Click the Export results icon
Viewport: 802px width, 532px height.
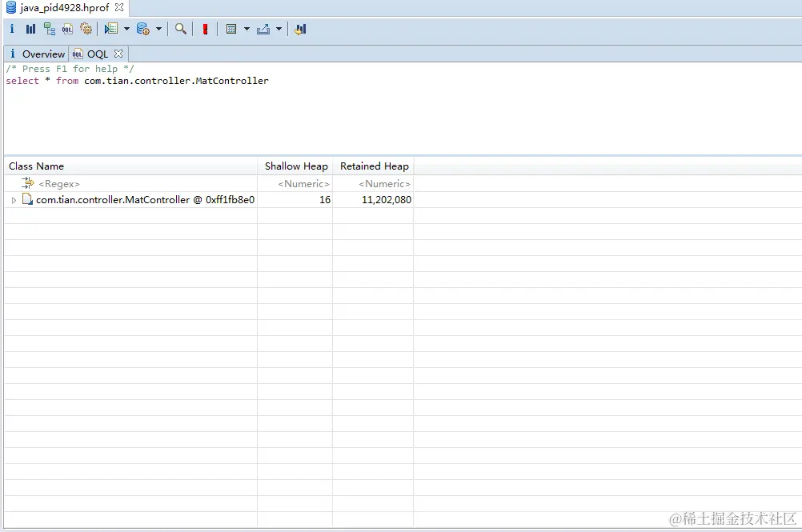pos(263,29)
